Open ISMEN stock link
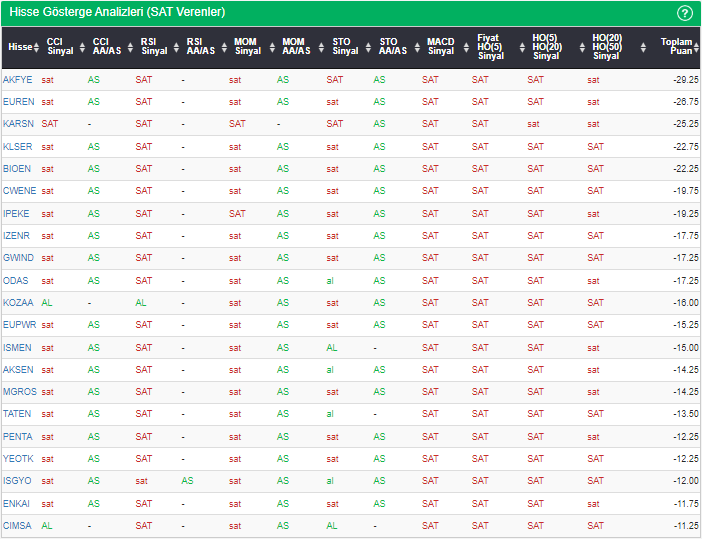Viewport: 702px width, 539px height. [17, 347]
